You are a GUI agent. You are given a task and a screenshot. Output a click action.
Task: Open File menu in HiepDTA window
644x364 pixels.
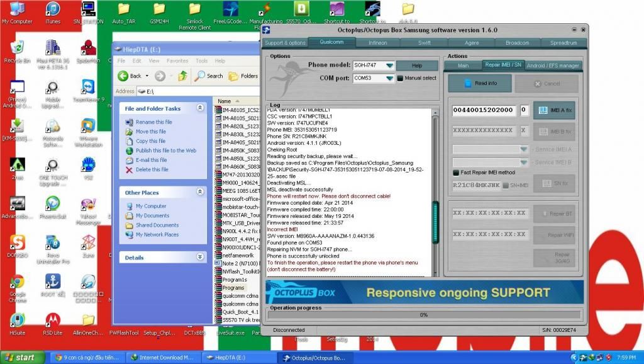121,60
